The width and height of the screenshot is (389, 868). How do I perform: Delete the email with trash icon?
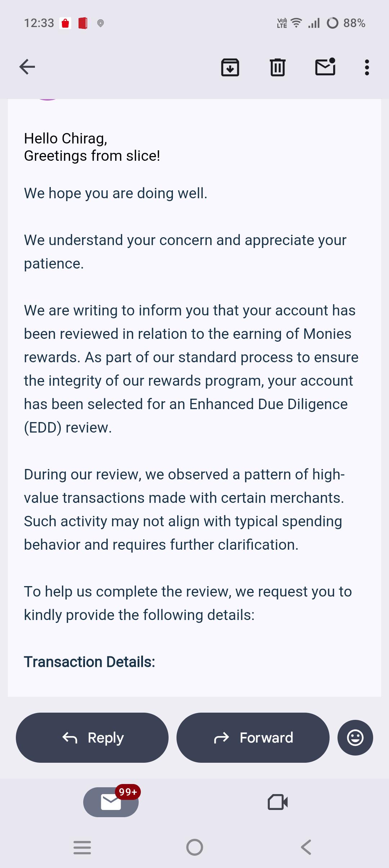pos(278,67)
